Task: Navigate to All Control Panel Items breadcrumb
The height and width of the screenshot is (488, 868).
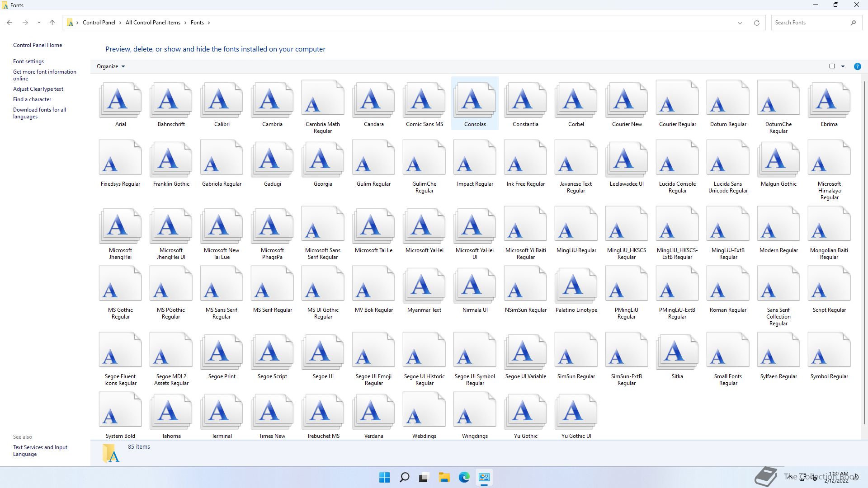Action: click(x=153, y=23)
